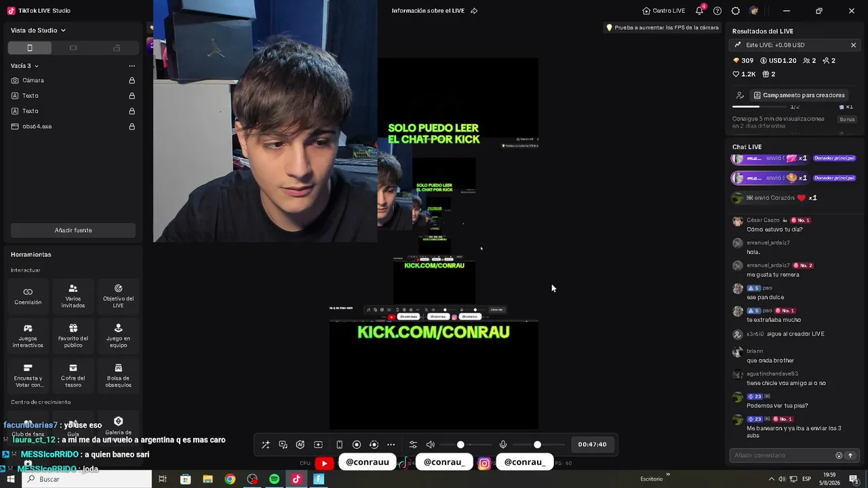Open File Explorer from the taskbar

[208, 479]
